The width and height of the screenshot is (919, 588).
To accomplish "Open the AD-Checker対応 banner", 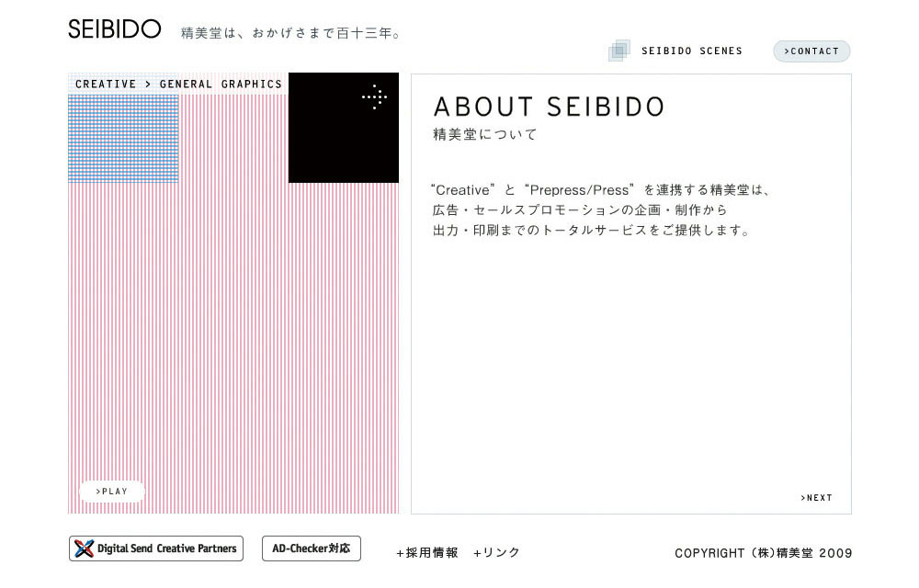I will point(312,548).
